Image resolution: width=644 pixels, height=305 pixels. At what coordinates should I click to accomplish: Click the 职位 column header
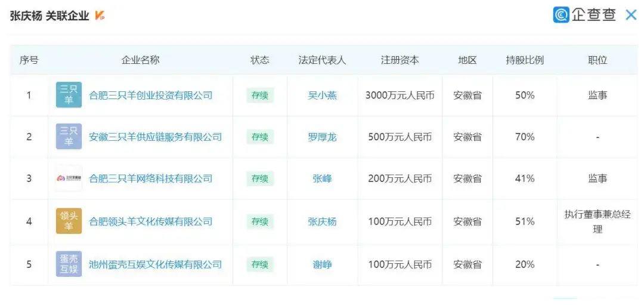click(x=597, y=60)
